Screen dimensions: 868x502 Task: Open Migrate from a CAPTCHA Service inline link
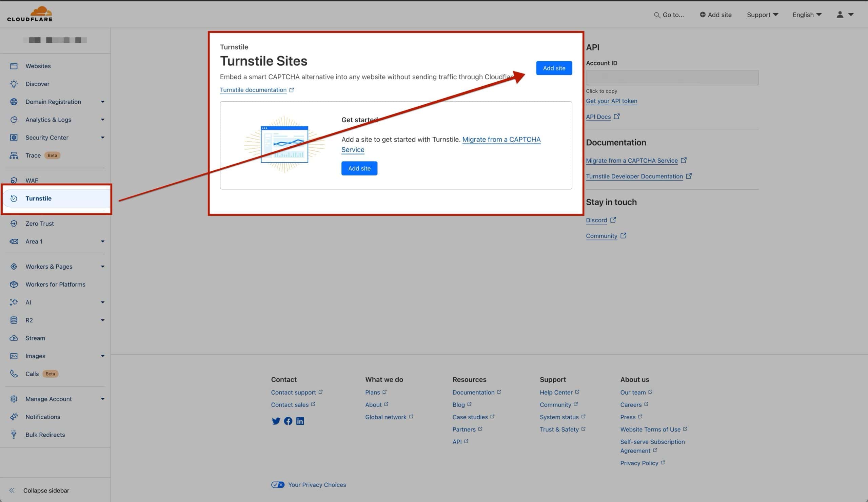click(x=441, y=145)
